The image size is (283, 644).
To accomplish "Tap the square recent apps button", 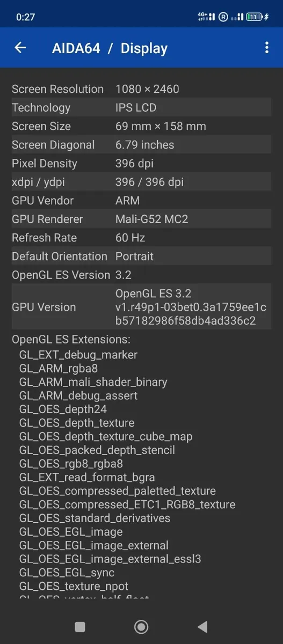I will (x=80, y=626).
